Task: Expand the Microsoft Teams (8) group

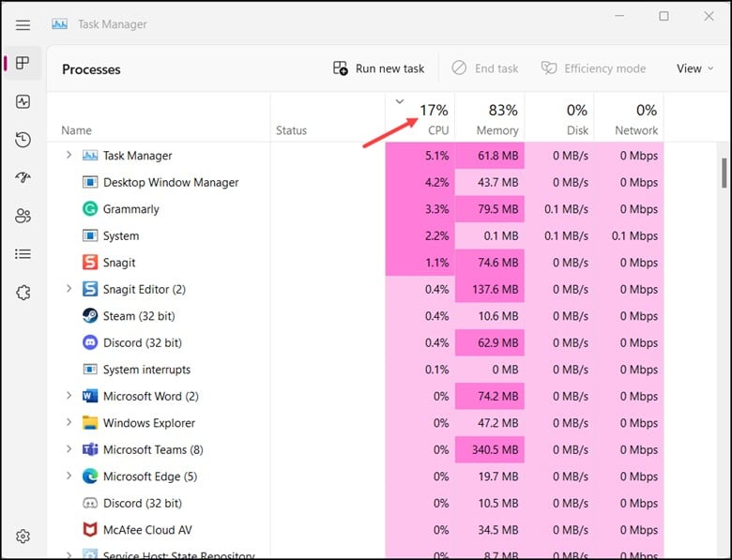Action: click(x=69, y=449)
